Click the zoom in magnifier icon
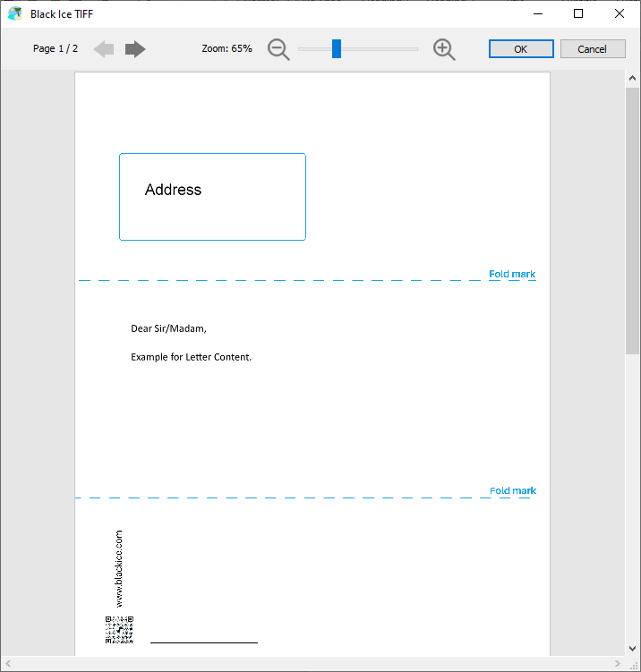This screenshot has height=672, width=641. click(x=444, y=50)
